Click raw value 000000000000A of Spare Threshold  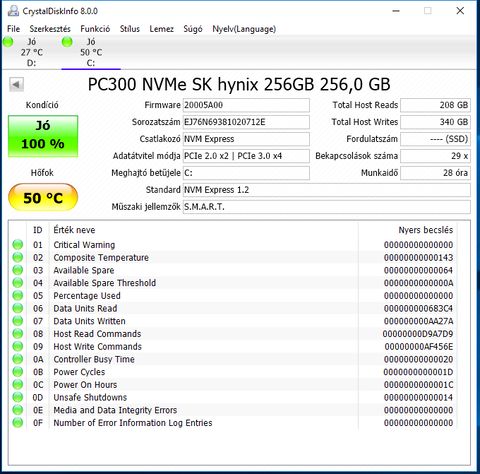click(418, 283)
